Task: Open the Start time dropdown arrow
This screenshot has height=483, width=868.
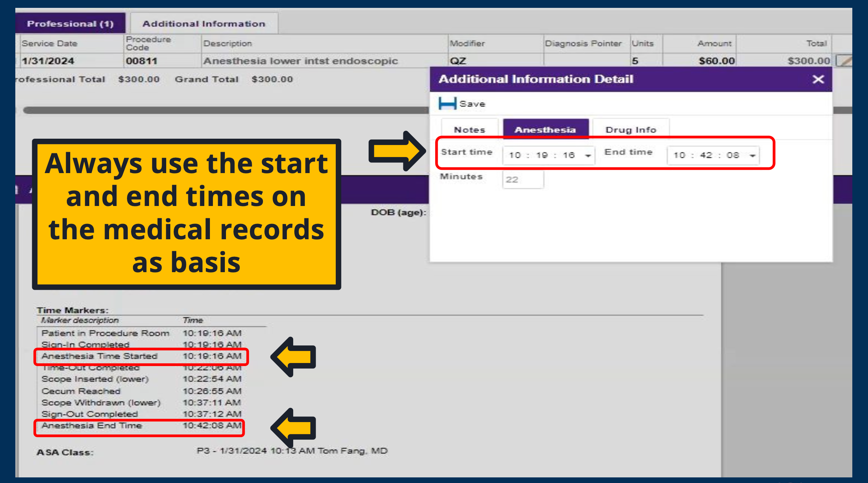Action: [588, 156]
